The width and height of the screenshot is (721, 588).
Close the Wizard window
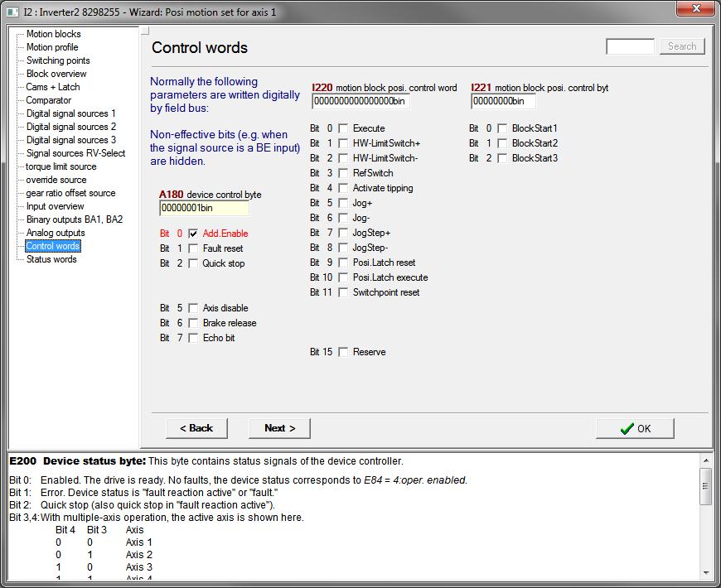click(x=696, y=9)
